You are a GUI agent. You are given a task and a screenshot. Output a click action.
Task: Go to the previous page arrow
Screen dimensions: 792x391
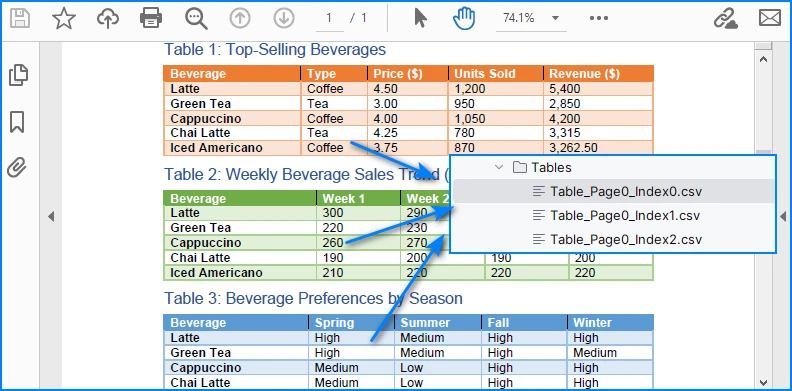click(240, 19)
